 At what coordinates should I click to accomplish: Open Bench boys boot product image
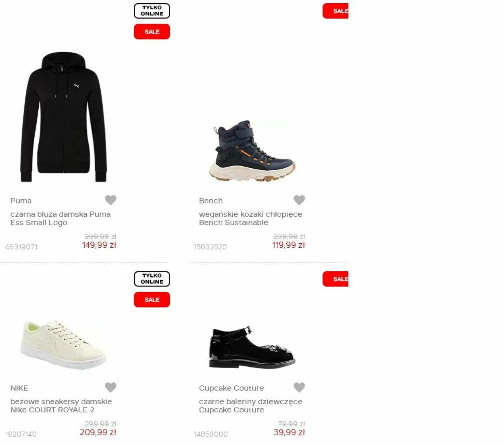point(252,150)
